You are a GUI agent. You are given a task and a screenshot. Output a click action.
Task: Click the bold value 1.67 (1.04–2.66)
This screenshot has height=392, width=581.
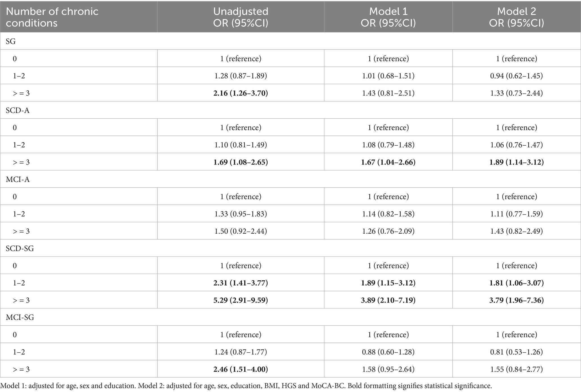click(x=388, y=162)
